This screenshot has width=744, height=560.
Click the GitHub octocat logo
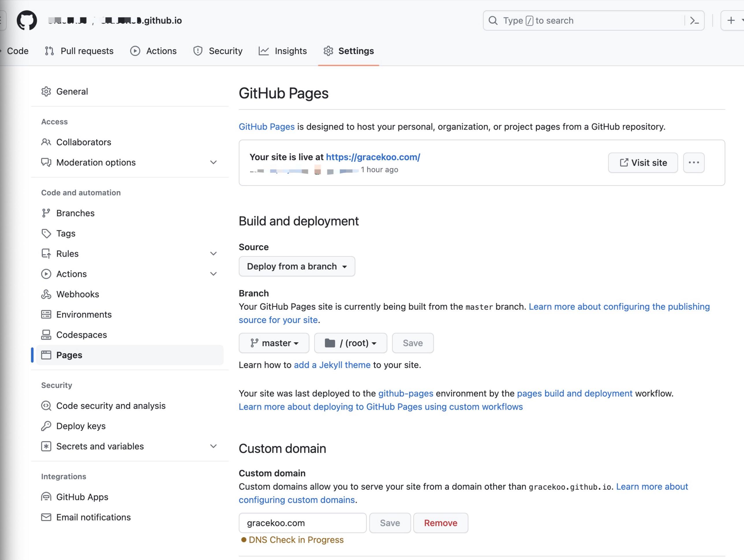tap(27, 20)
